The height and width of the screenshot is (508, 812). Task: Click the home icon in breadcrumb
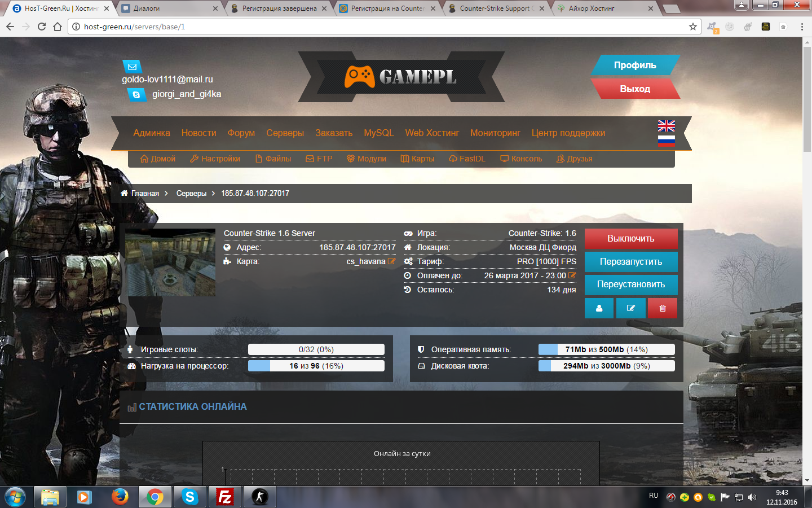click(x=124, y=193)
